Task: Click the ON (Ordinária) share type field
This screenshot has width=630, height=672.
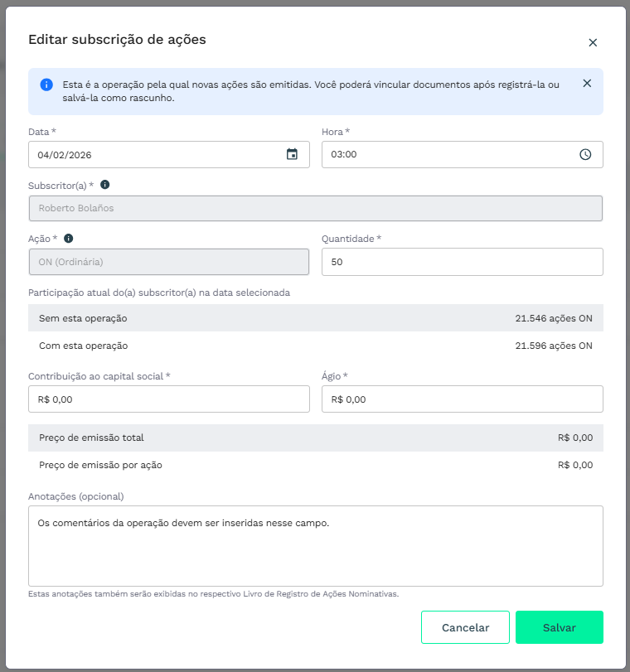Action: (x=168, y=262)
